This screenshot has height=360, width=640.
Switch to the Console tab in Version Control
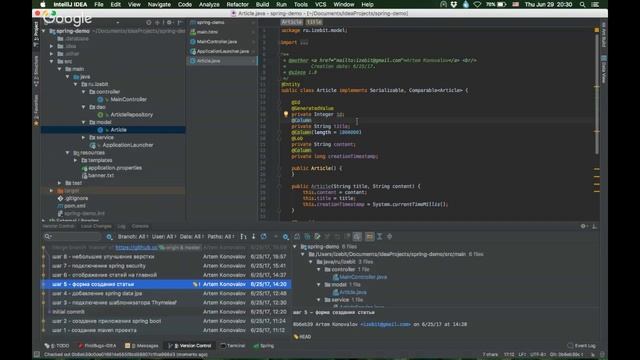point(140,226)
